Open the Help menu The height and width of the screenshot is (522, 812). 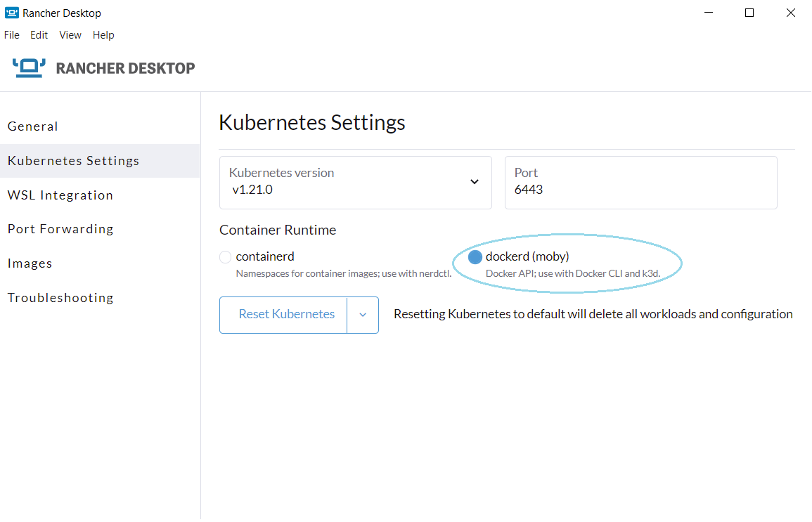tap(103, 34)
